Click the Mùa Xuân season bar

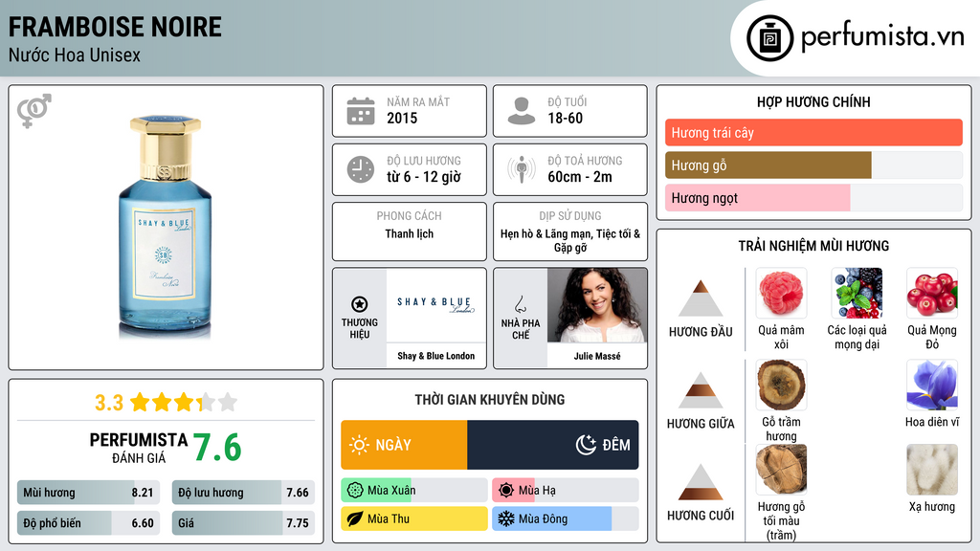tap(413, 491)
